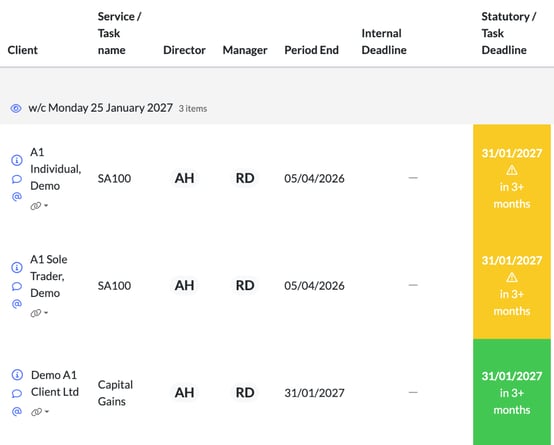Click the 3 items count label
Screen dimensions: 554x445
point(193,109)
